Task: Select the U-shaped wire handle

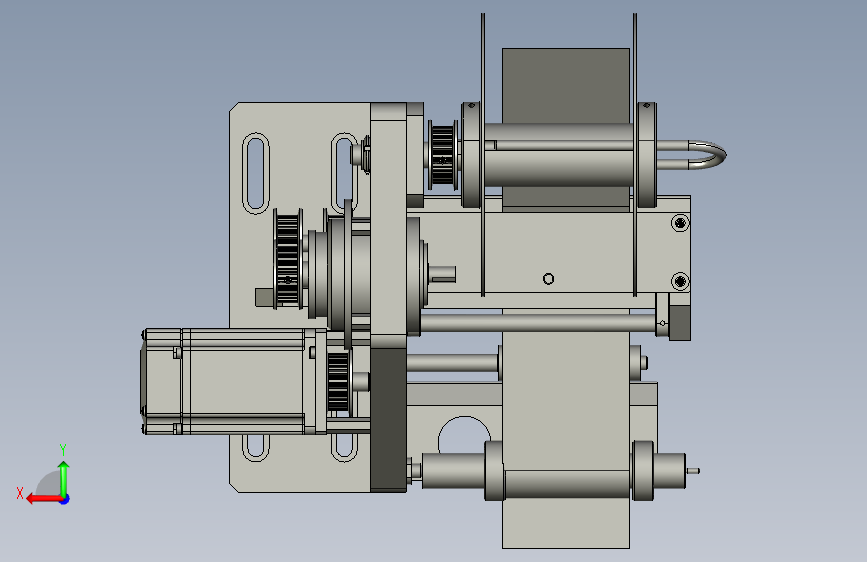Action: pos(691,154)
